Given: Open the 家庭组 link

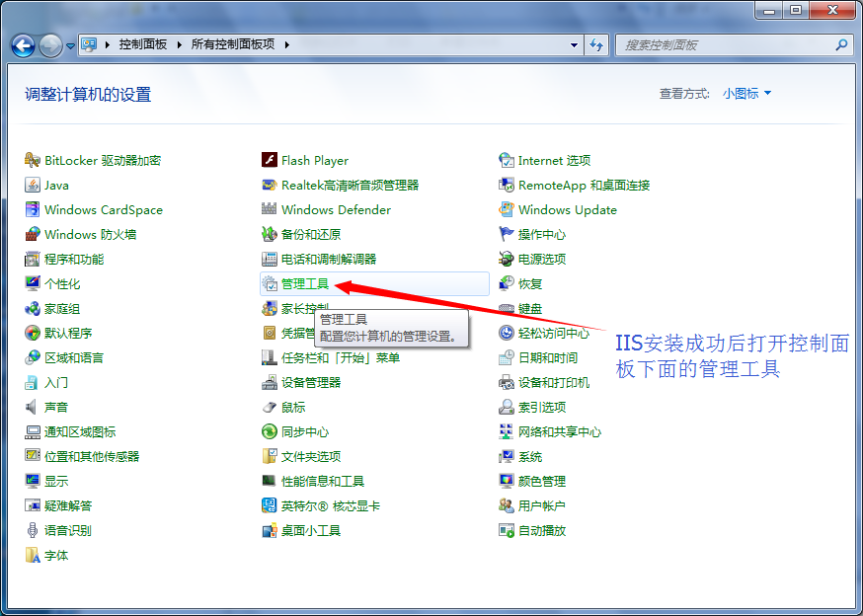Looking at the screenshot, I should (62, 309).
